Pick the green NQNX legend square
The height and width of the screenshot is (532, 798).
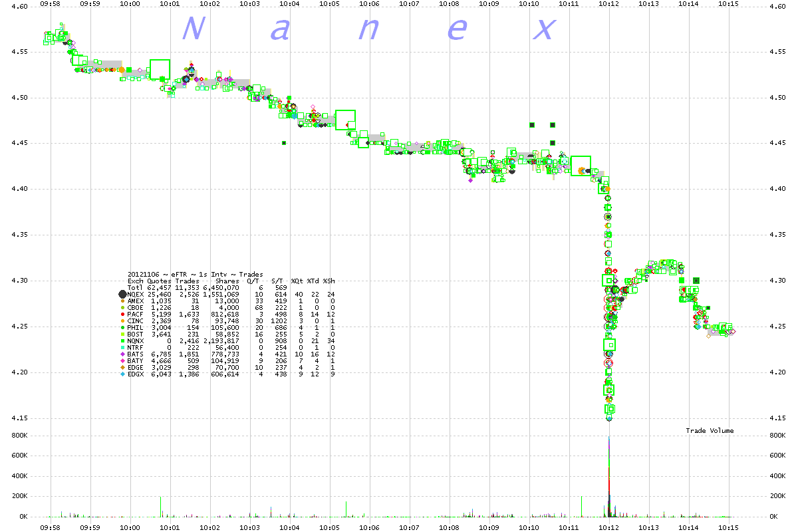(122, 340)
